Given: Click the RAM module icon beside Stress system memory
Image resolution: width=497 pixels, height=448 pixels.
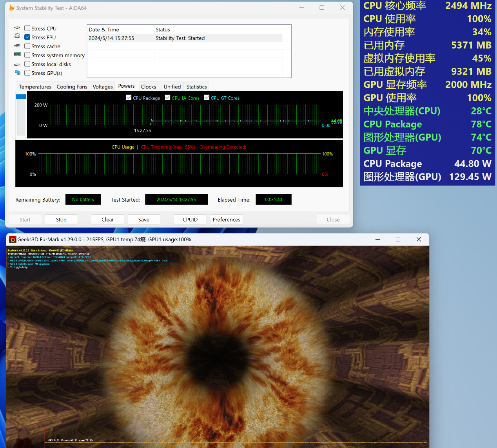Looking at the screenshot, I should 17,54.
